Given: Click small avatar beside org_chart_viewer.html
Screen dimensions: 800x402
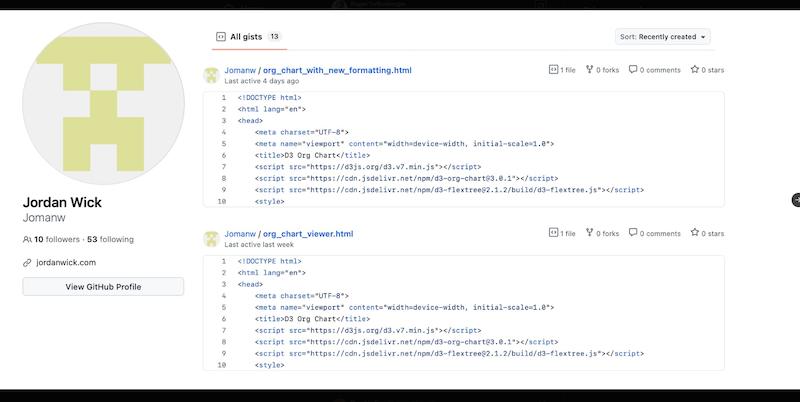Looking at the screenshot, I should pyautogui.click(x=211, y=238).
